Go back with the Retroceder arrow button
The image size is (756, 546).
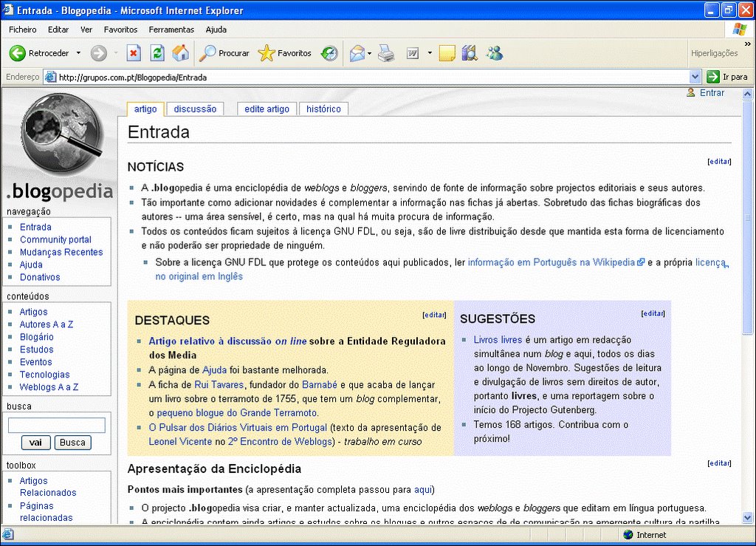pos(40,53)
